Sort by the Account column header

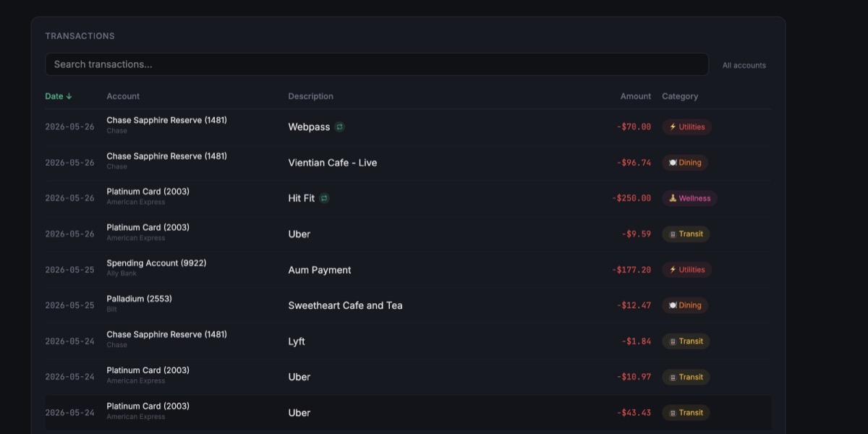coord(123,96)
